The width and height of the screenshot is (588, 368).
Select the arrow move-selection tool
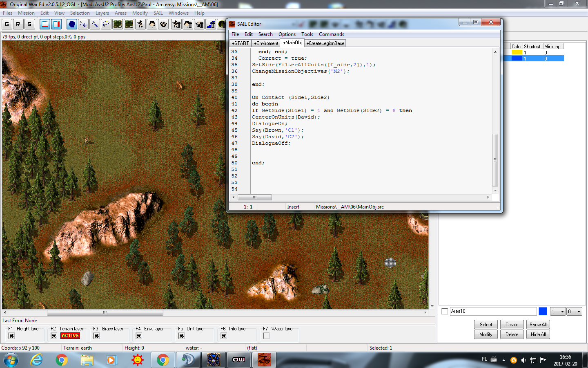(x=83, y=24)
